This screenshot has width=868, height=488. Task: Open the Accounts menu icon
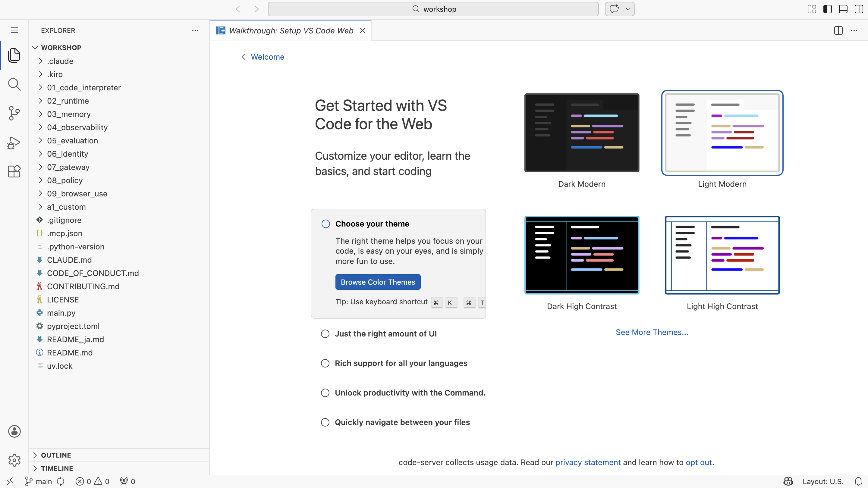[x=14, y=431]
